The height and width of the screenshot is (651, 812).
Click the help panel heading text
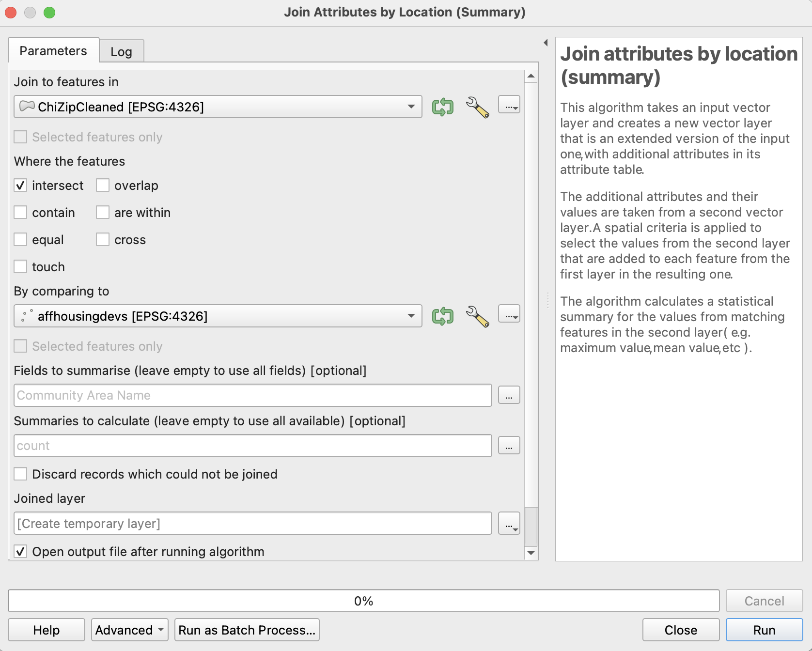click(679, 65)
